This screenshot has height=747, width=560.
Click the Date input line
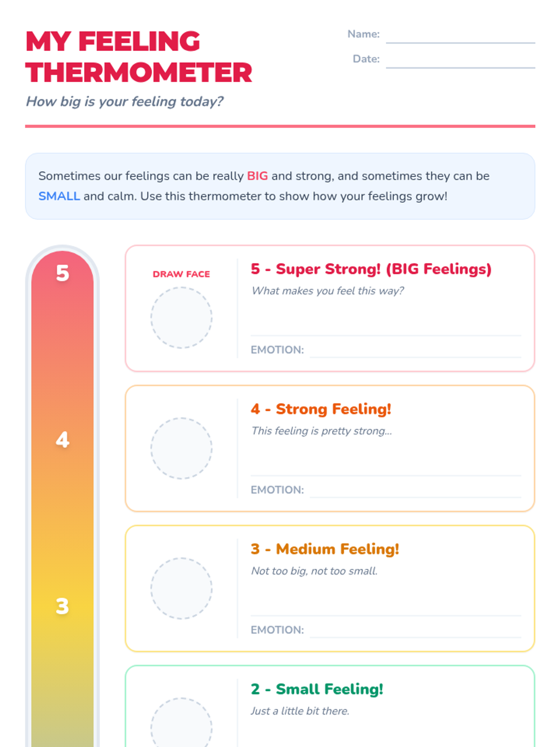[x=460, y=61]
